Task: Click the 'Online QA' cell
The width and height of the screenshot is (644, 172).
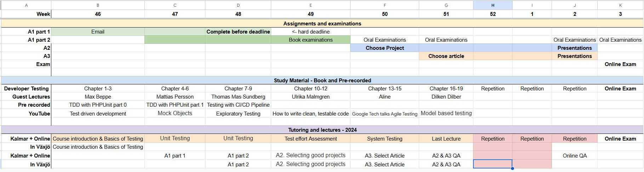Action: (574, 156)
